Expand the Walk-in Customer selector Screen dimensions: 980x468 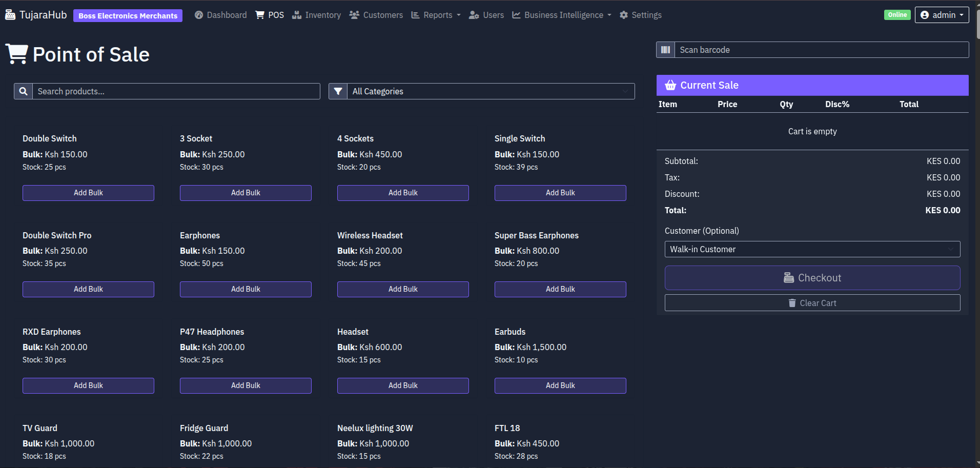click(x=812, y=249)
